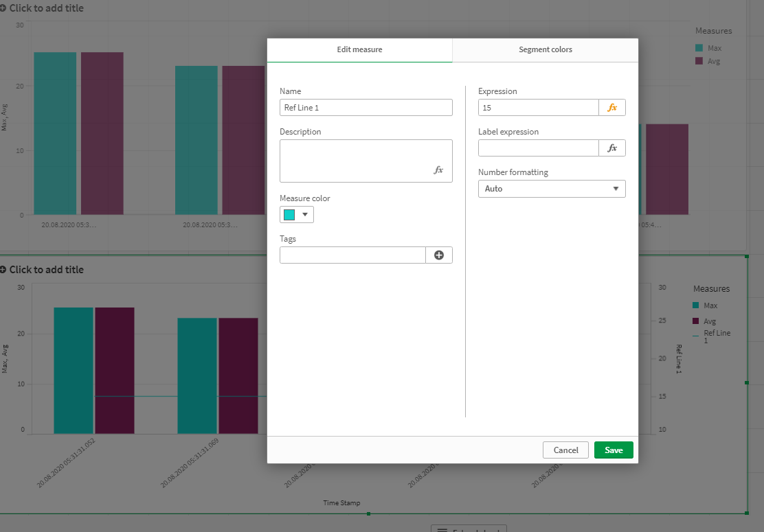Open the Number formatting dropdown showing Auto
Viewport: 764px width, 532px height.
click(552, 188)
